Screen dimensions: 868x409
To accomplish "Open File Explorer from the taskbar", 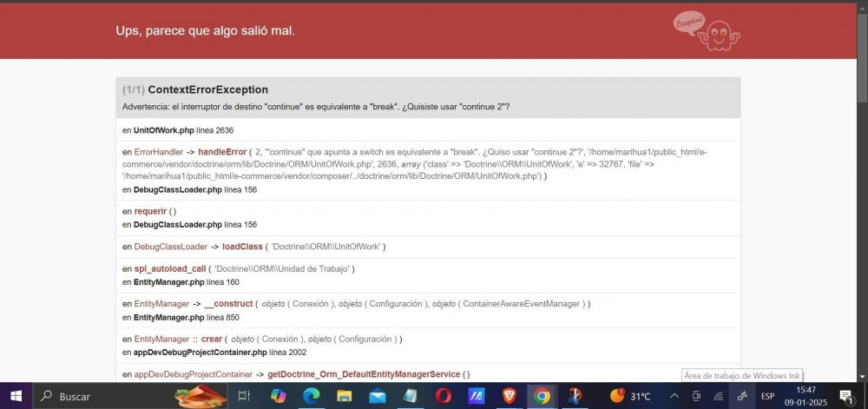I will [345, 396].
